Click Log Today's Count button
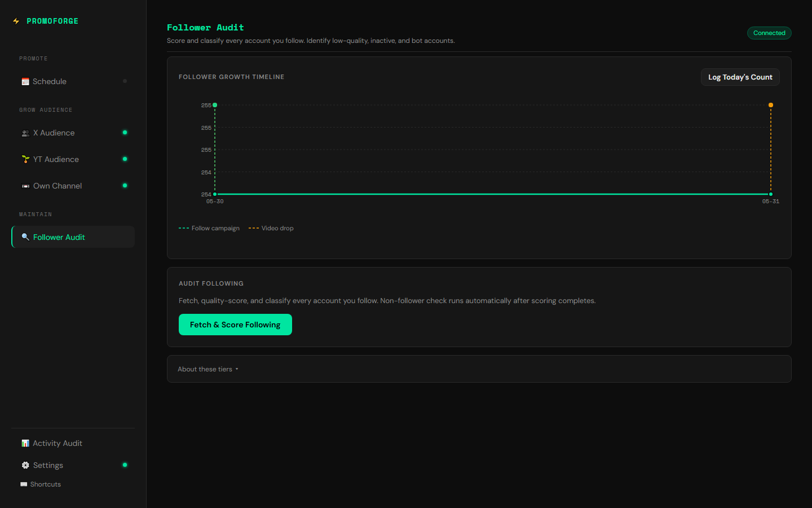This screenshot has width=812, height=508. [740, 77]
